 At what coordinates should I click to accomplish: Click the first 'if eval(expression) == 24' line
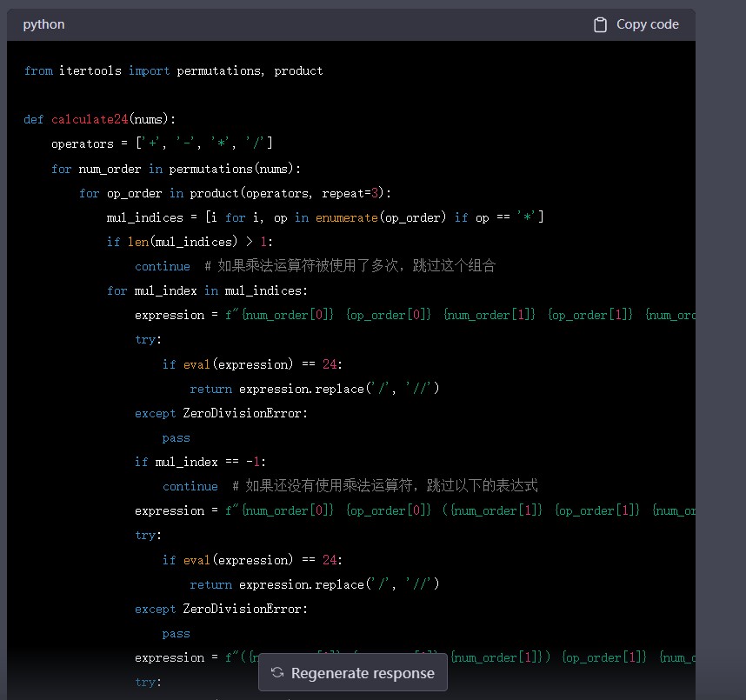point(252,364)
